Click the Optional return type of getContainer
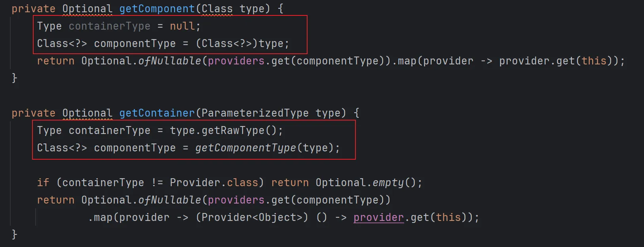This screenshot has width=644, height=247. tap(87, 113)
